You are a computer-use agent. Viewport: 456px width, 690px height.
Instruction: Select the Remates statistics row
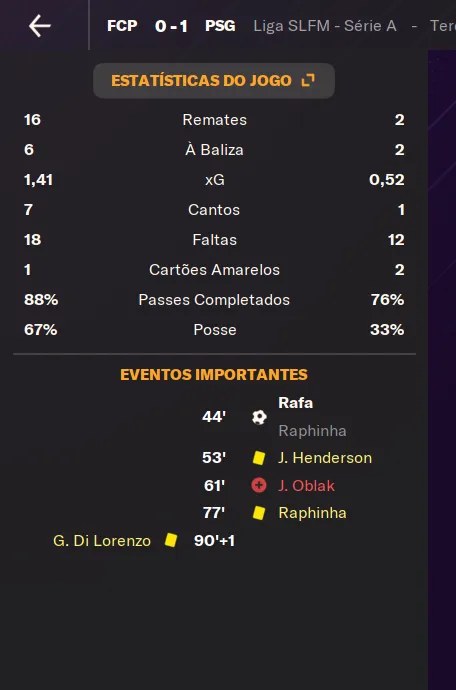pos(214,120)
